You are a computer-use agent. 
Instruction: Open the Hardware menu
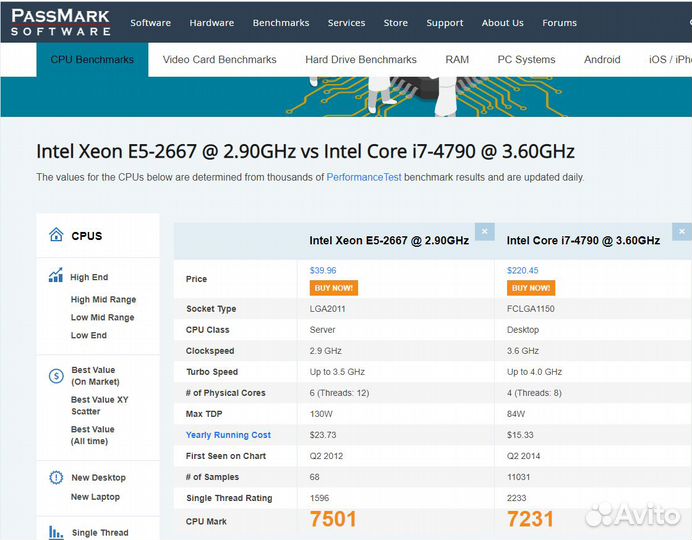coord(212,23)
